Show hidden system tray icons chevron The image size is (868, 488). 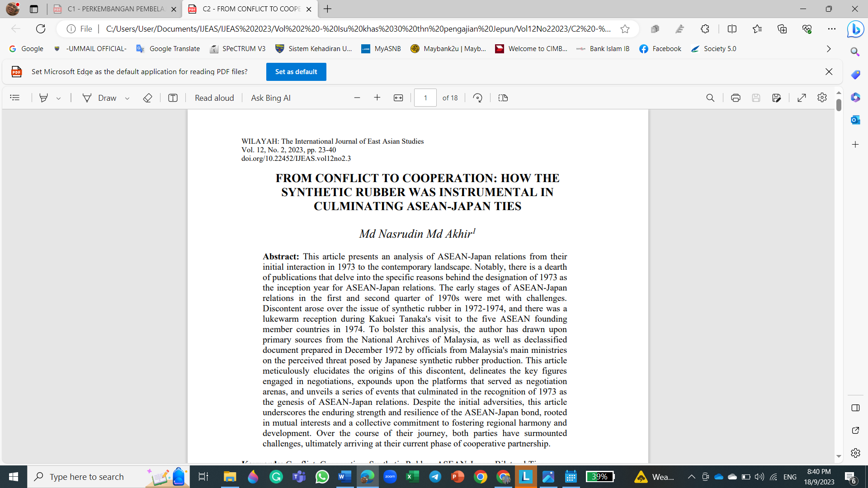[x=691, y=477]
